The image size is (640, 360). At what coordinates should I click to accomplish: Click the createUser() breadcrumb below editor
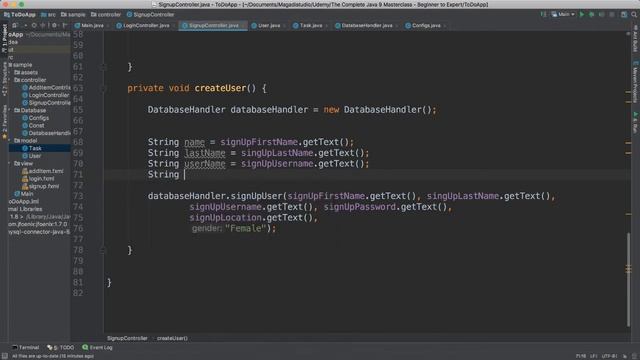tap(172, 338)
